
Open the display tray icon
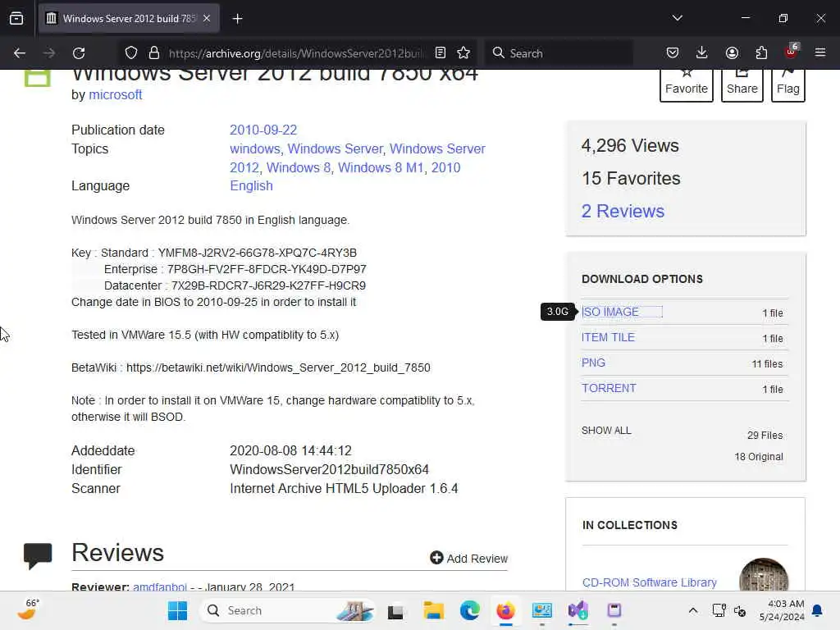(x=719, y=610)
